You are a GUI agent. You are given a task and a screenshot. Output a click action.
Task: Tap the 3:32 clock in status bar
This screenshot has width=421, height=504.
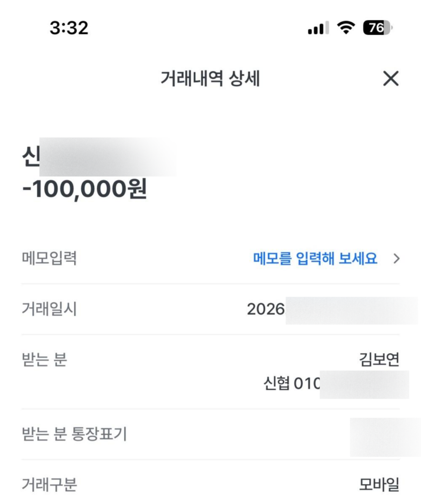(x=69, y=28)
